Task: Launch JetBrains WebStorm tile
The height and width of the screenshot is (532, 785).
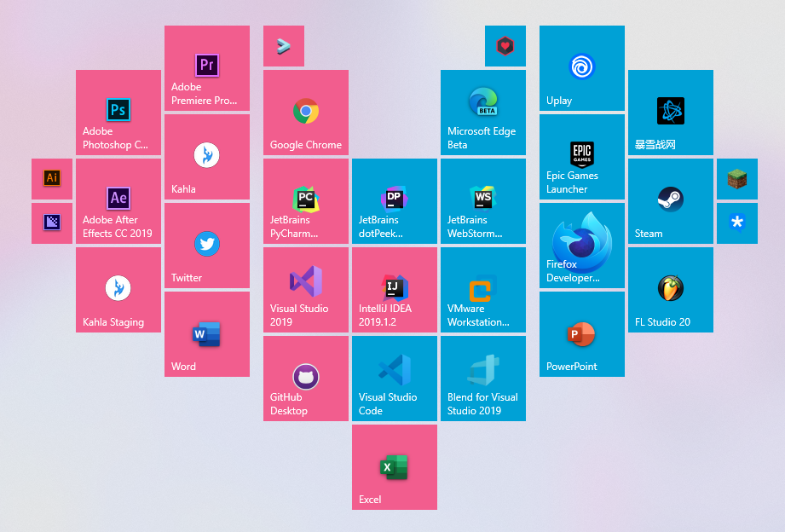Action: click(x=483, y=201)
